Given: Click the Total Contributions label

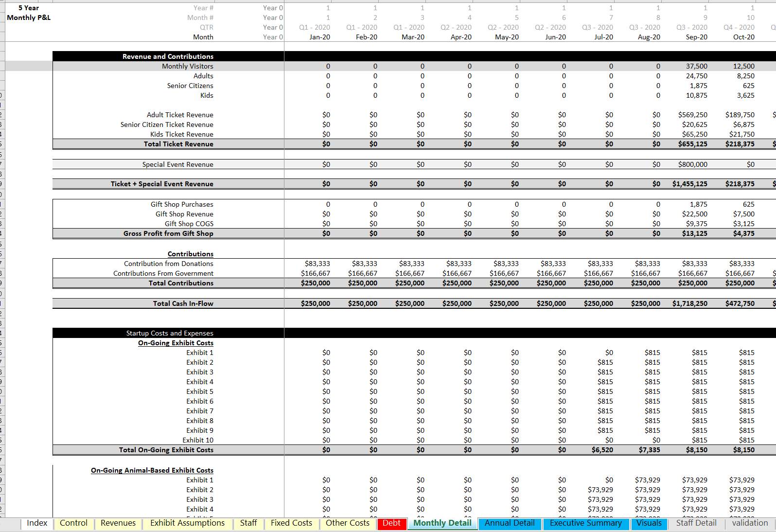Looking at the screenshot, I should [181, 283].
